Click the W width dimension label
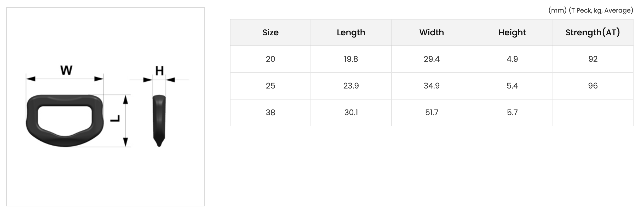 (66, 70)
